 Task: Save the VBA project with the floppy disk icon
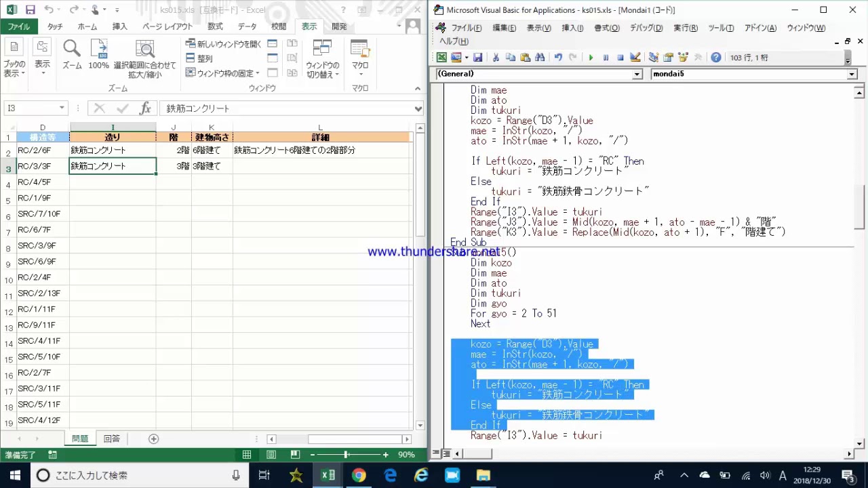[x=477, y=58]
